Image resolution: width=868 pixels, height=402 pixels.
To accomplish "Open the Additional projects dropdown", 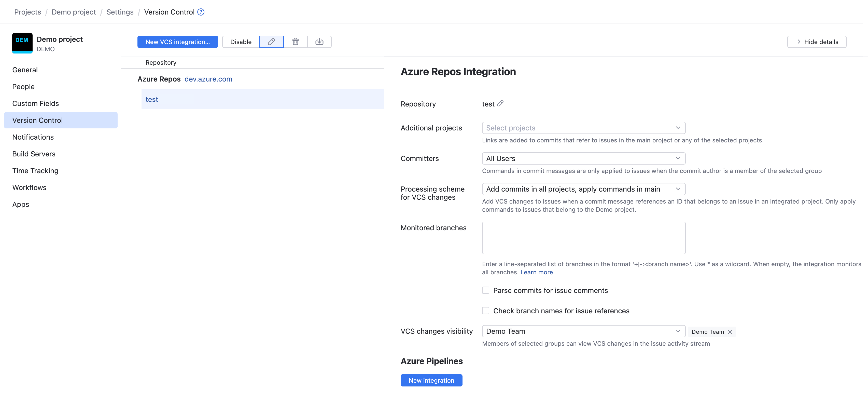I will click(x=584, y=128).
